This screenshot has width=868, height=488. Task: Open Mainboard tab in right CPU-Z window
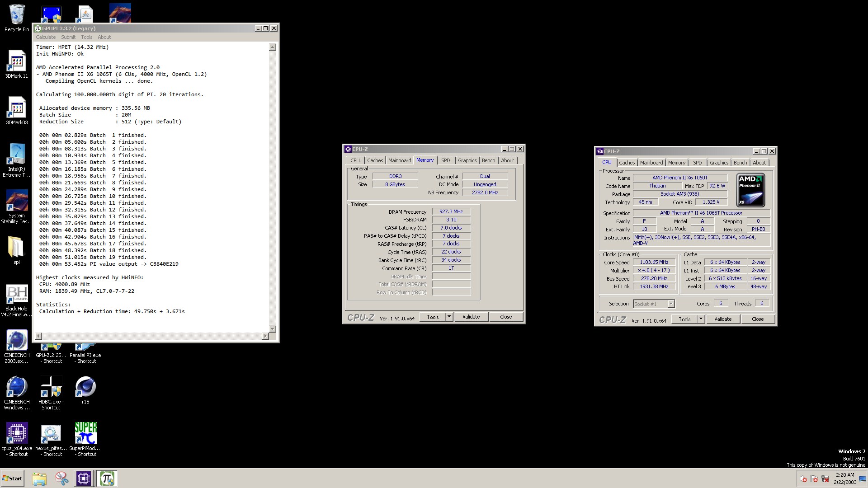651,163
